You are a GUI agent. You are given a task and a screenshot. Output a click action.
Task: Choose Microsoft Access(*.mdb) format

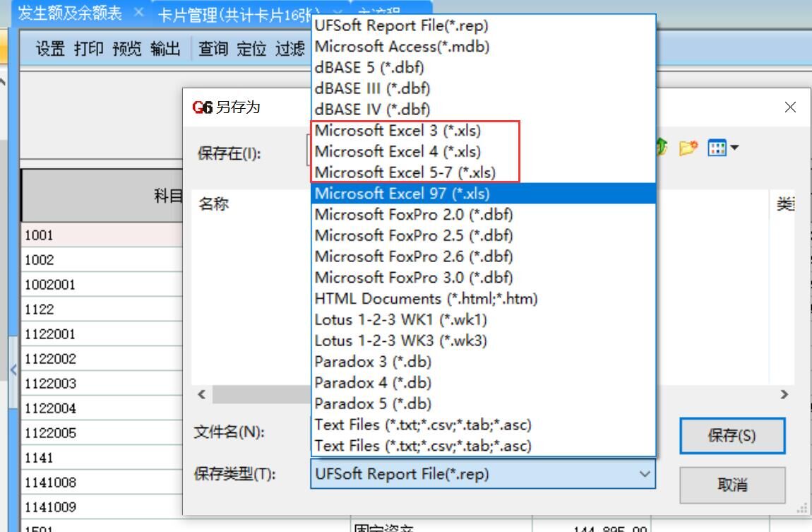[x=484, y=47]
